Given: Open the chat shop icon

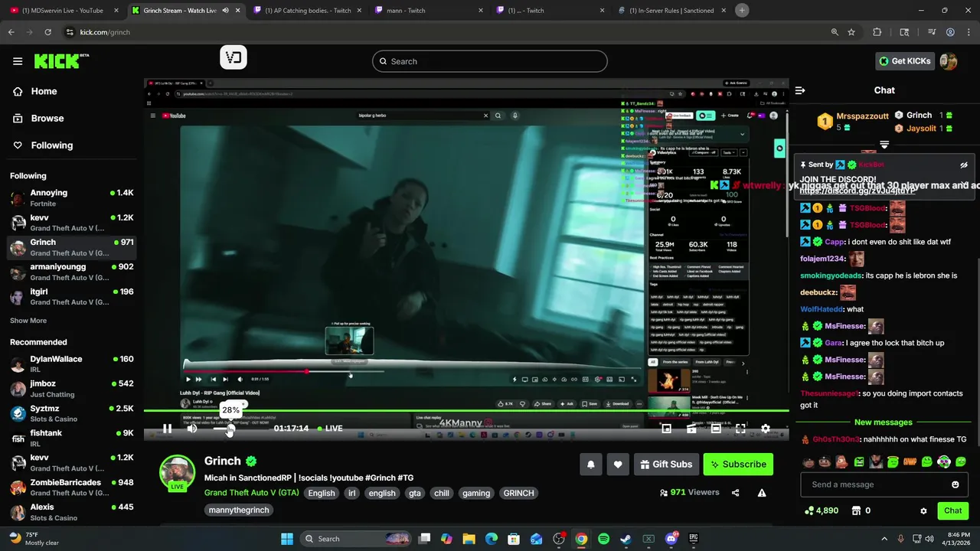Looking at the screenshot, I should [x=856, y=510].
